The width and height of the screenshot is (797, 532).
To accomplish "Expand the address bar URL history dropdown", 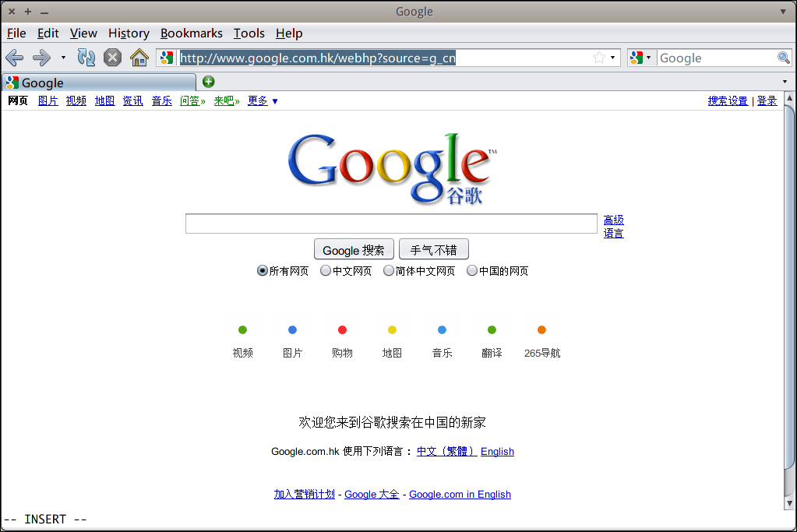I will [612, 58].
